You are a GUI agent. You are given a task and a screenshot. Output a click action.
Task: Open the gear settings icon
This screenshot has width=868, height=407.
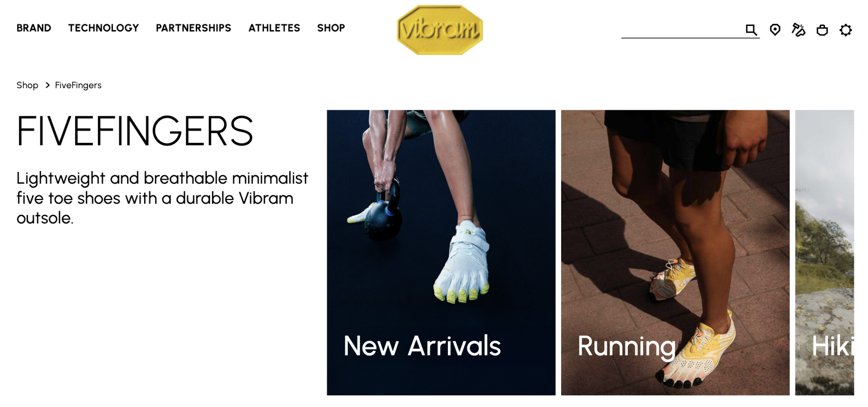[x=846, y=30]
